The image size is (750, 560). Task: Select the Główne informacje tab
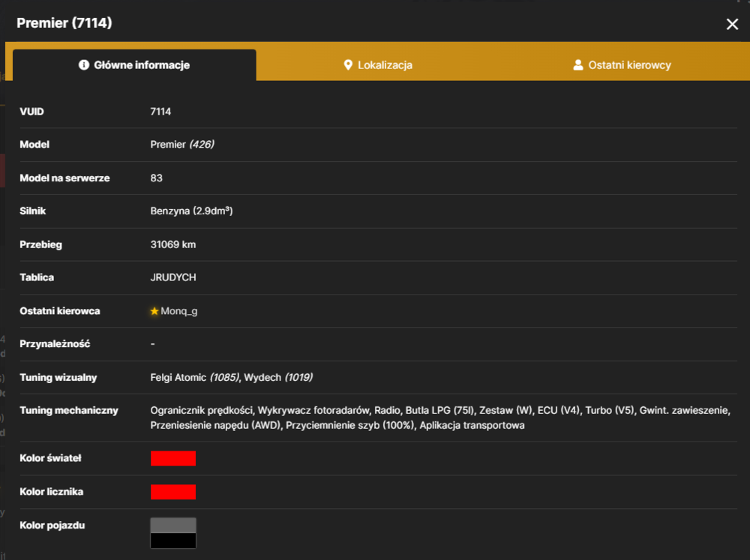tap(134, 65)
